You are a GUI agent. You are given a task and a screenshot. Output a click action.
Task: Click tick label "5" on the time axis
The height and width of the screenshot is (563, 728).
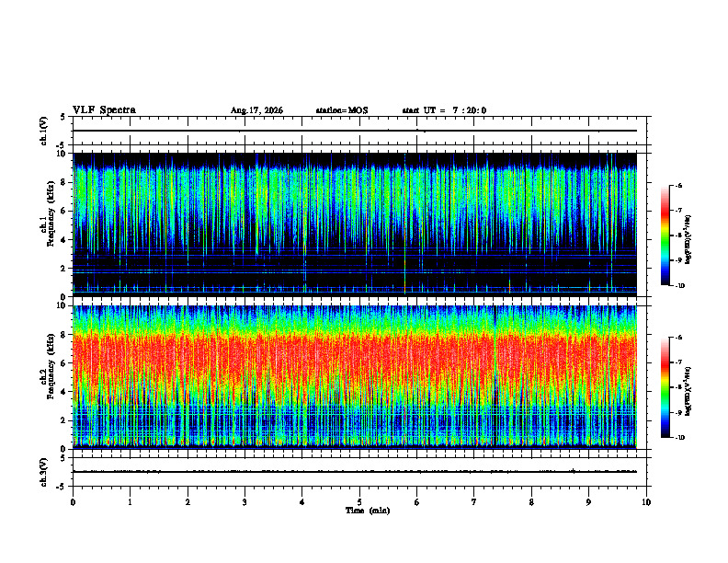(x=359, y=502)
